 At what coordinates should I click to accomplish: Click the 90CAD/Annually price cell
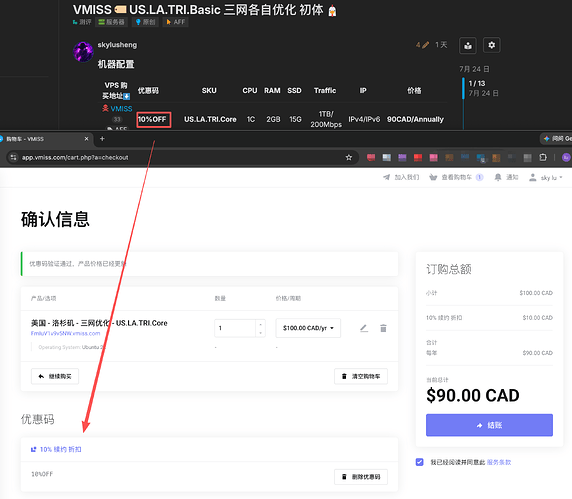coord(415,119)
